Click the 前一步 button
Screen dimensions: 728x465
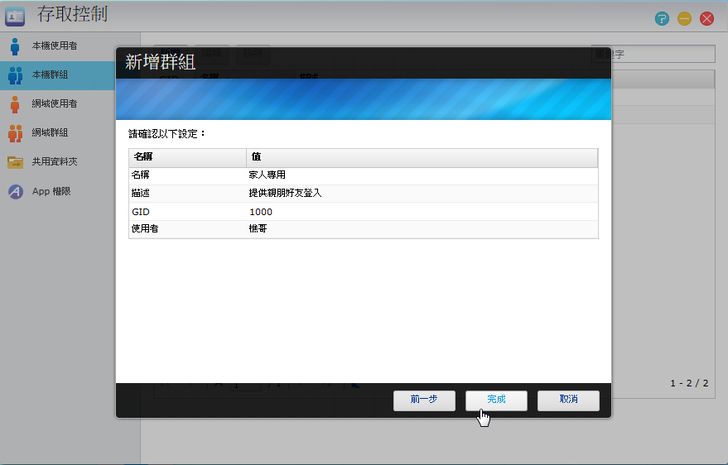click(424, 400)
